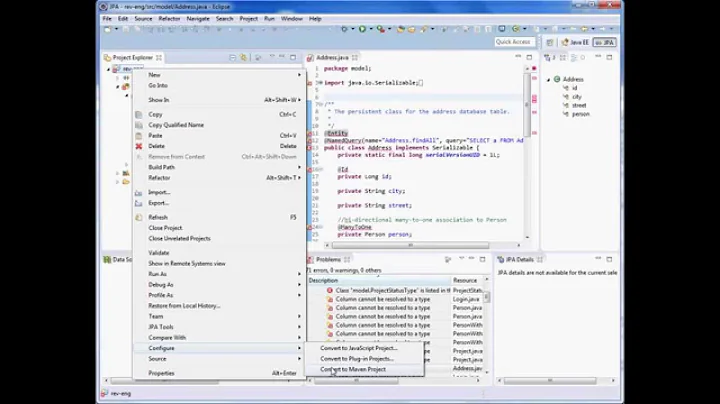Screen dimensions: 720x404
Task: Select Close Unrelated Projects
Action: [219, 239]
